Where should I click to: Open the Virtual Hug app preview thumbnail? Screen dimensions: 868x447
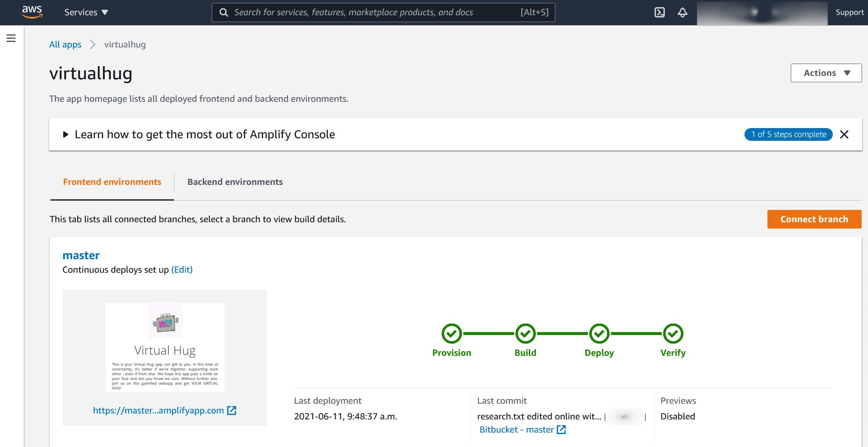point(165,347)
